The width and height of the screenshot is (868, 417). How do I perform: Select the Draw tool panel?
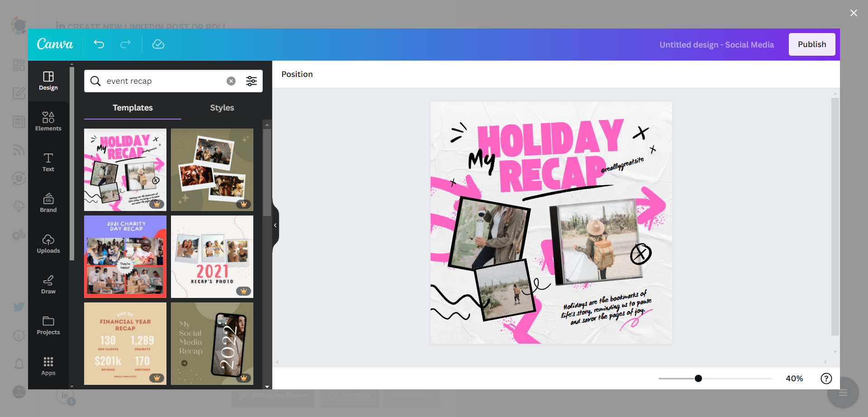(x=48, y=283)
